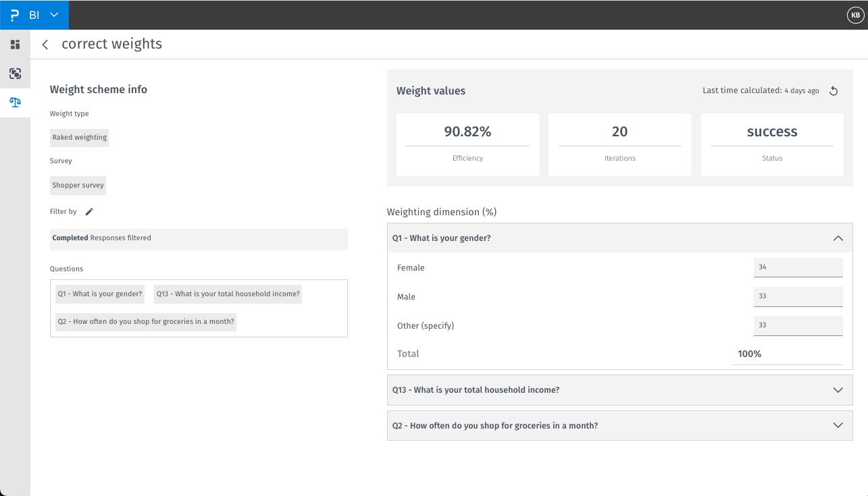Open the dashboard panel from the sidebar

[x=15, y=45]
